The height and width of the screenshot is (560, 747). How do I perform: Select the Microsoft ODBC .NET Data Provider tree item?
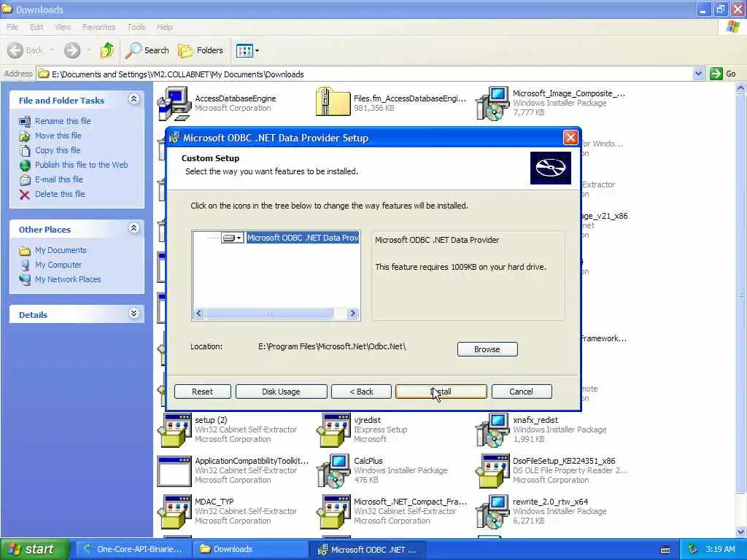[x=303, y=238]
